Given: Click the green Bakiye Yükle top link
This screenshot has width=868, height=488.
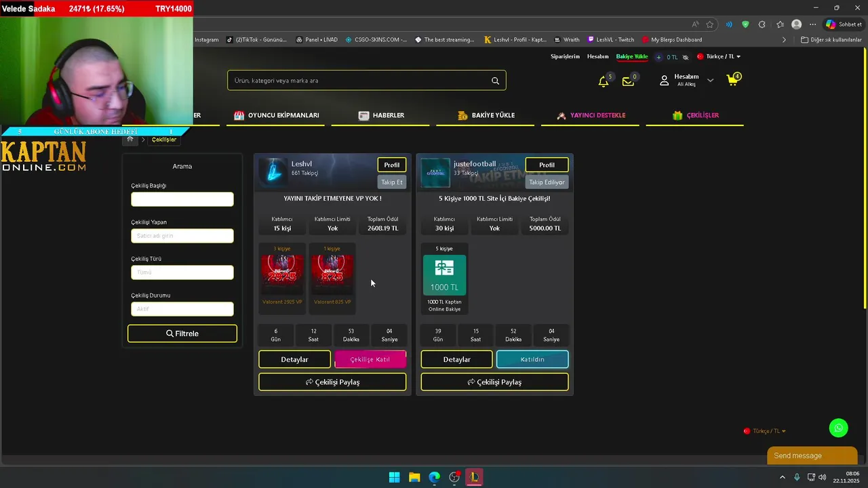Looking at the screenshot, I should tap(632, 57).
